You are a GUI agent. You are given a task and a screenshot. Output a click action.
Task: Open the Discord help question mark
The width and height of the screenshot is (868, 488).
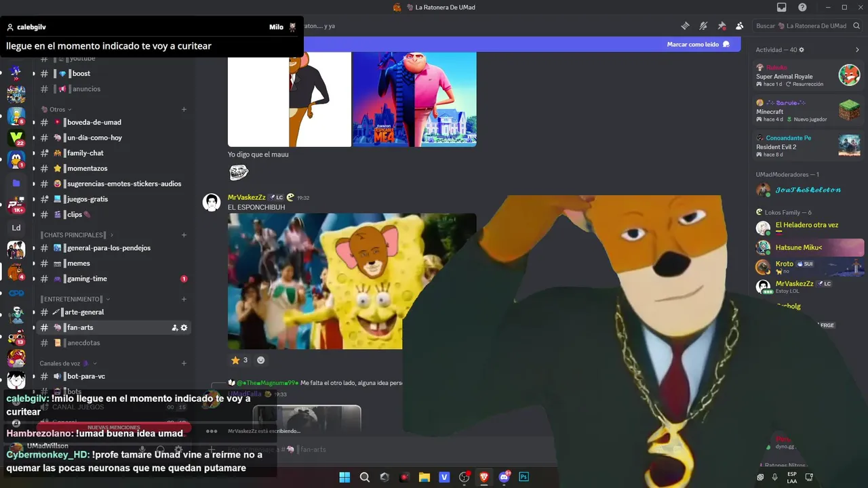click(x=802, y=7)
